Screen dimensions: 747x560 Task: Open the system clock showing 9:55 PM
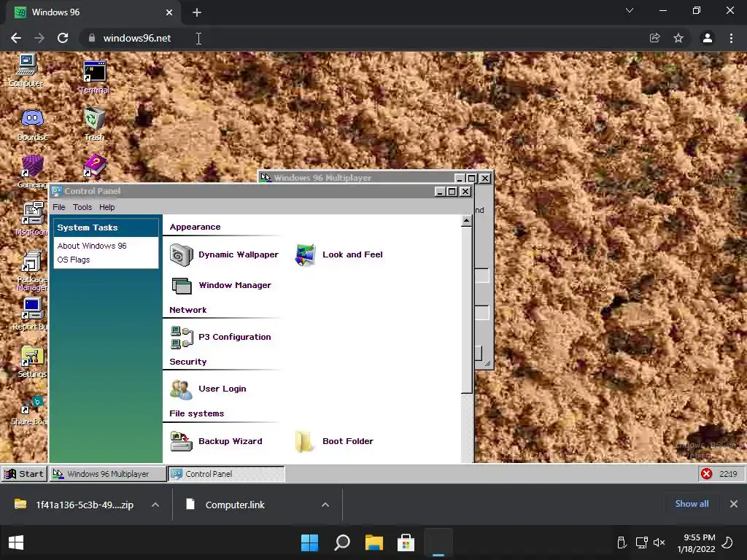[x=696, y=542]
